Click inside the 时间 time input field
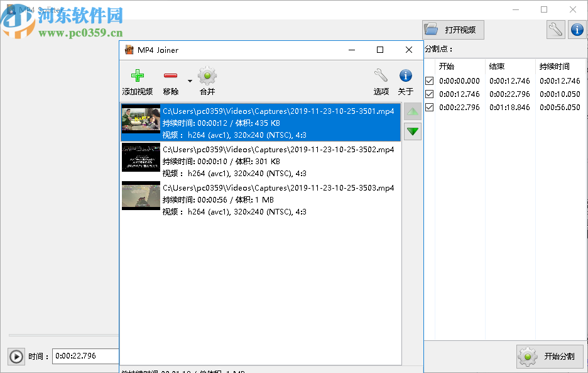This screenshot has height=373, width=588. 85,355
